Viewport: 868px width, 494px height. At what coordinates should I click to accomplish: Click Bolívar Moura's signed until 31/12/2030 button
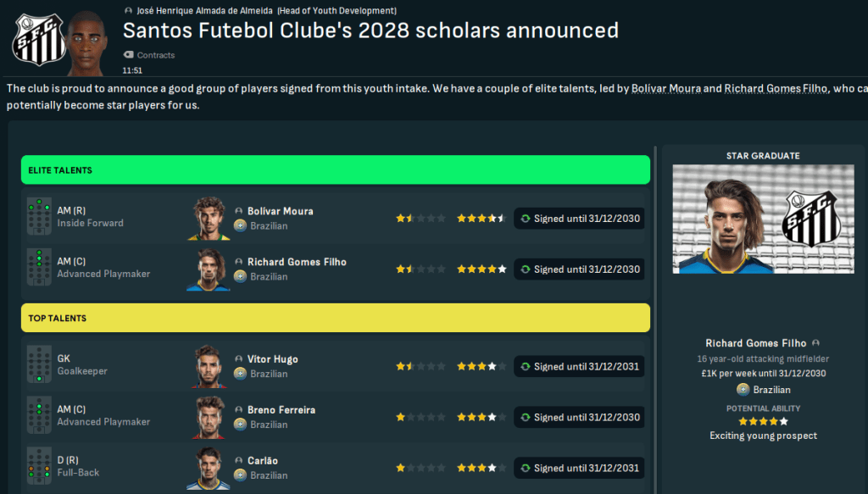579,219
